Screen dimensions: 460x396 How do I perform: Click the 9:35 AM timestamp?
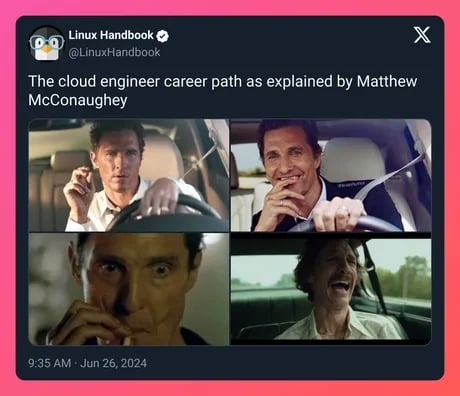point(50,363)
